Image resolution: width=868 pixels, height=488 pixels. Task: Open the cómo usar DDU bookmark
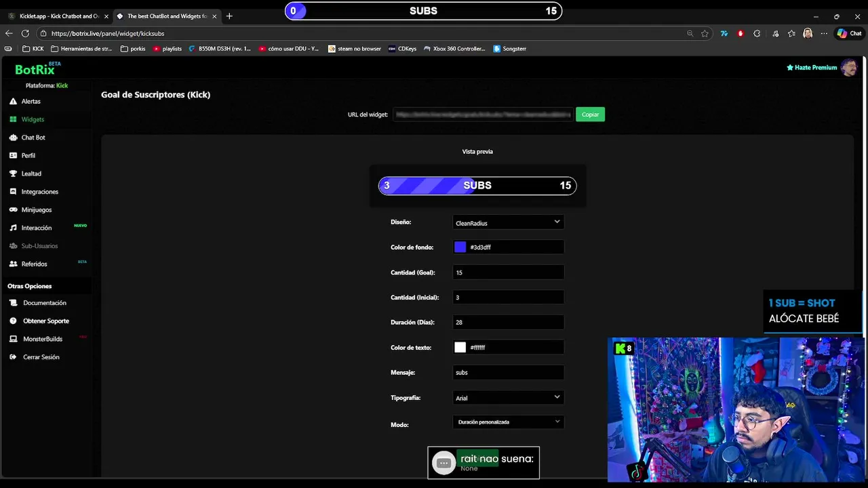289,49
